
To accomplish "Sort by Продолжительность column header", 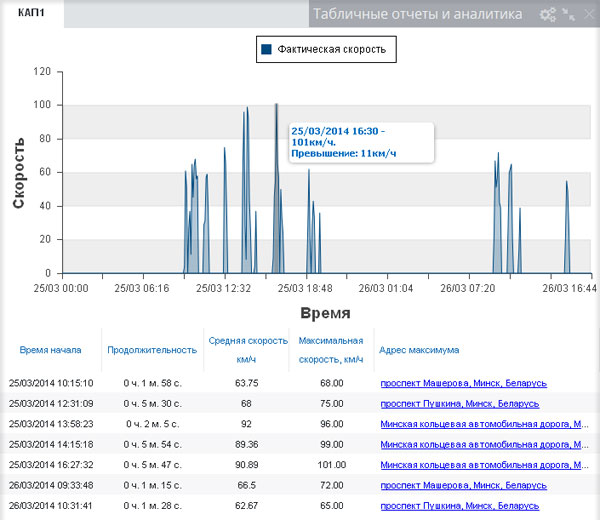I will (x=152, y=350).
